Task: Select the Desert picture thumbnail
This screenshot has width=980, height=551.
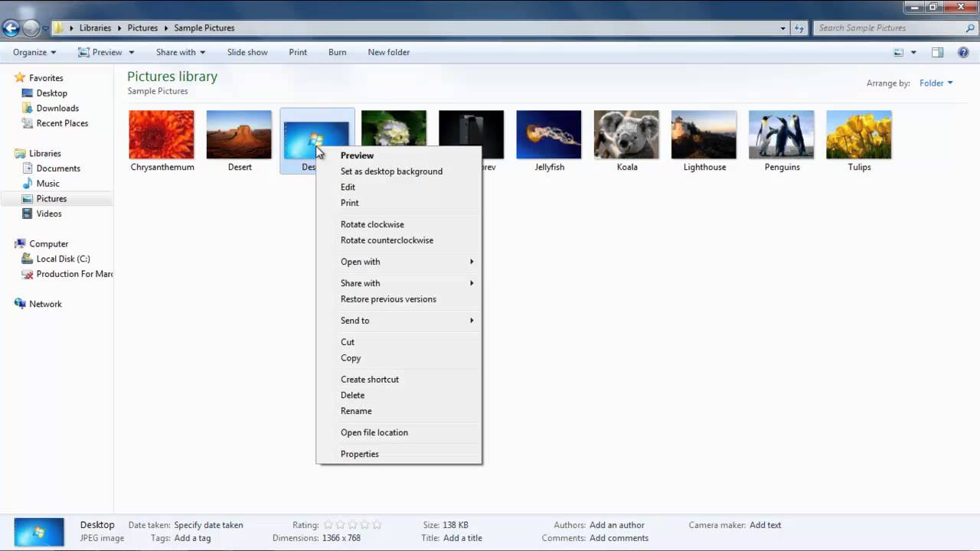Action: [239, 135]
